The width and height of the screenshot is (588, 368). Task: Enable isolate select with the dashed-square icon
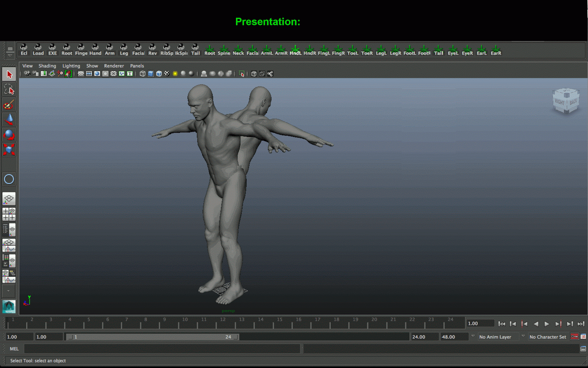pos(241,74)
